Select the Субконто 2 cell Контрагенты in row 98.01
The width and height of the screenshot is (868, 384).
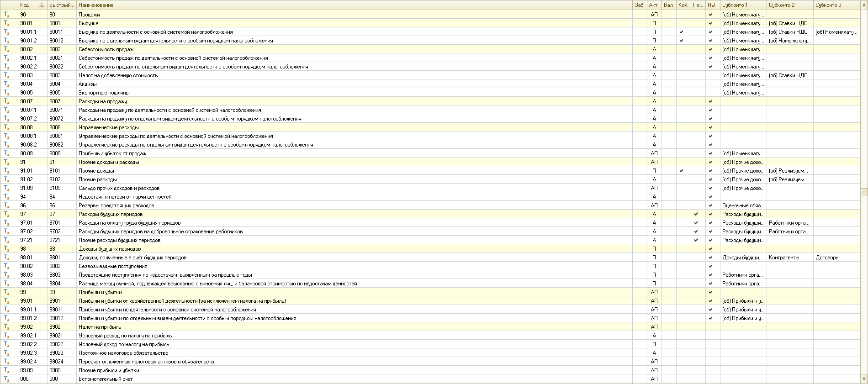(x=784, y=258)
